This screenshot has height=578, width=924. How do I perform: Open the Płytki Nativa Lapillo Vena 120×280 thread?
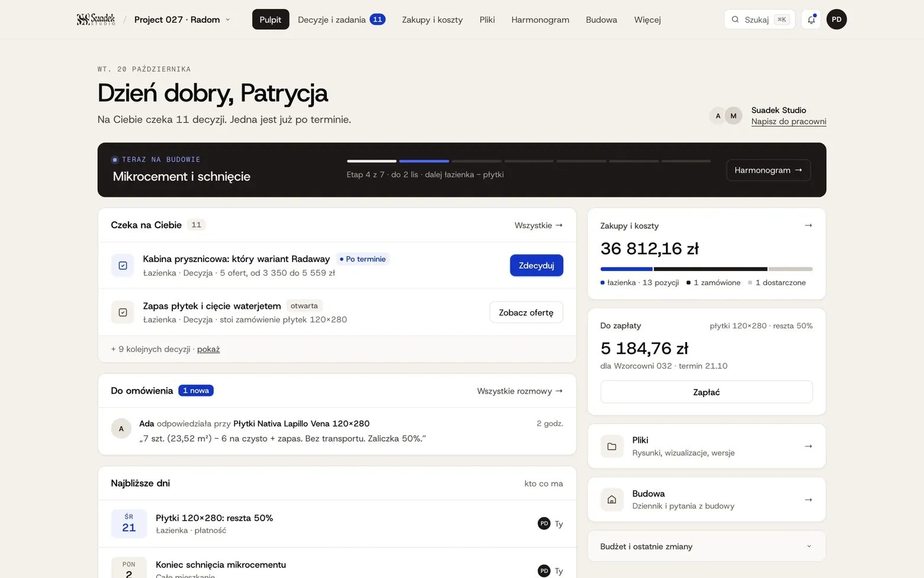tap(301, 423)
